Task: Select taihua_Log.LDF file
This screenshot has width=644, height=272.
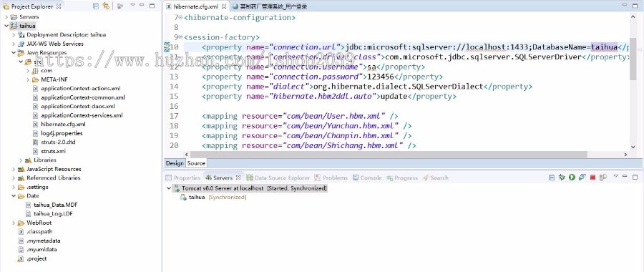Action: tap(49, 213)
